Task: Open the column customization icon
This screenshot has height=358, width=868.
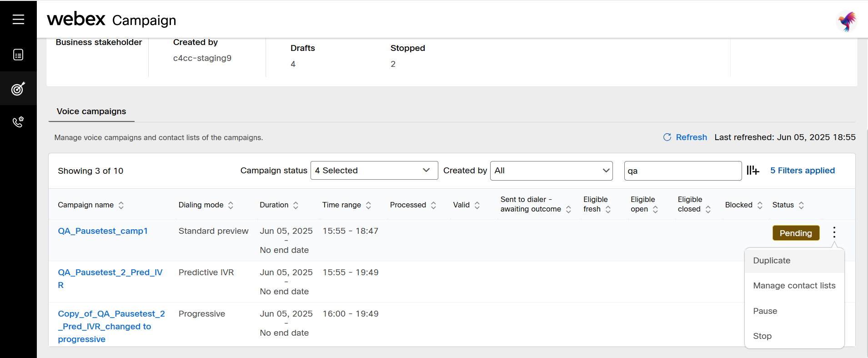Action: click(753, 171)
